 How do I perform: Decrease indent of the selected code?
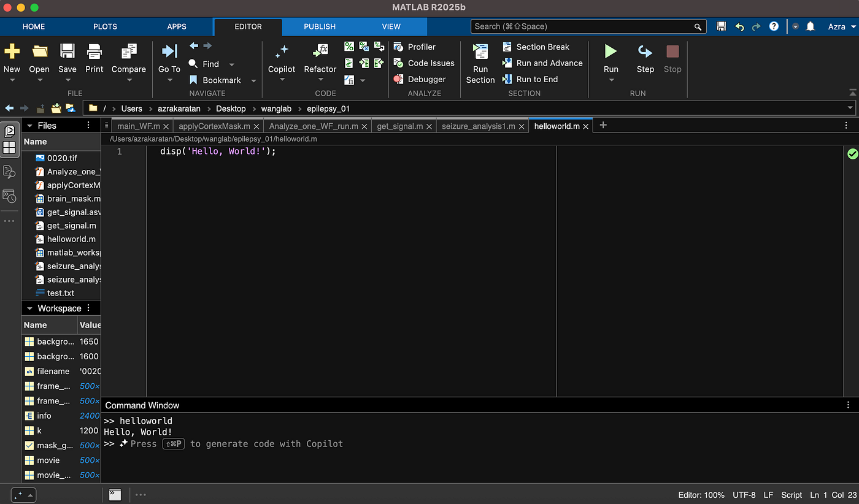pyautogui.click(x=379, y=63)
